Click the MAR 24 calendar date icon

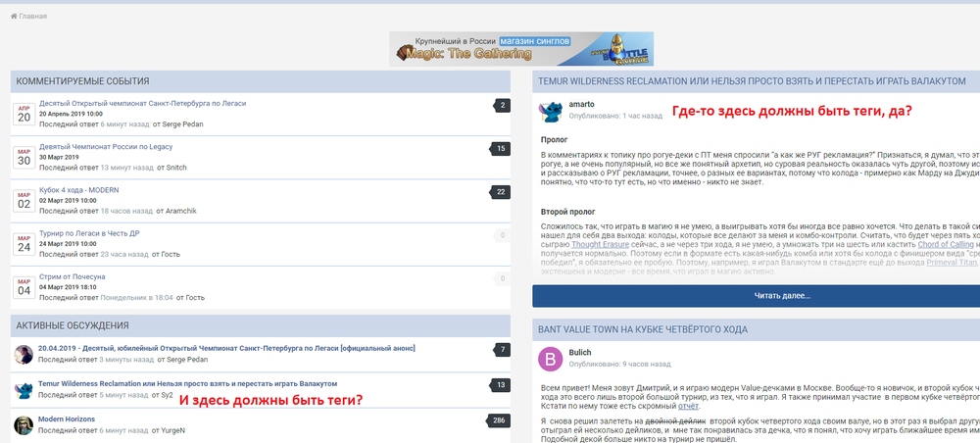point(24,244)
